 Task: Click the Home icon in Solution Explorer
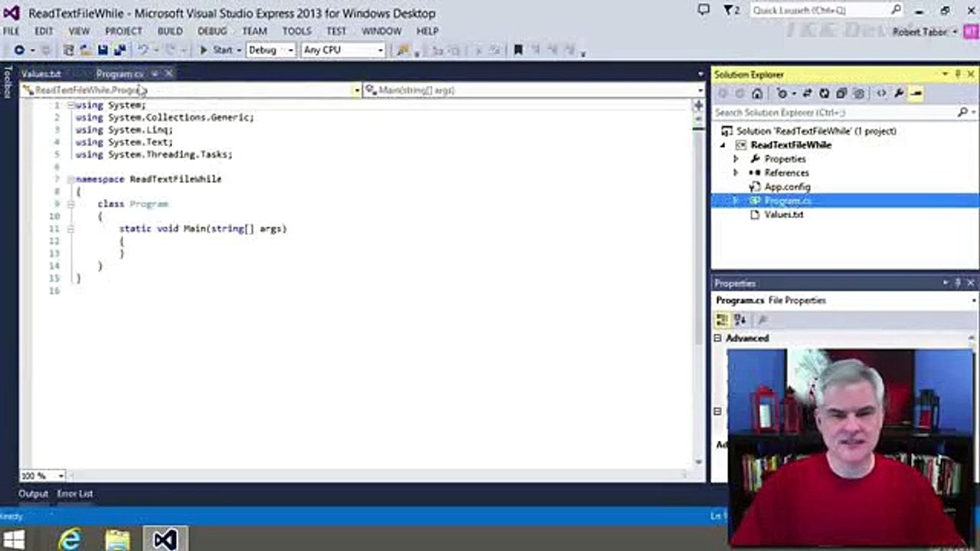click(x=757, y=93)
